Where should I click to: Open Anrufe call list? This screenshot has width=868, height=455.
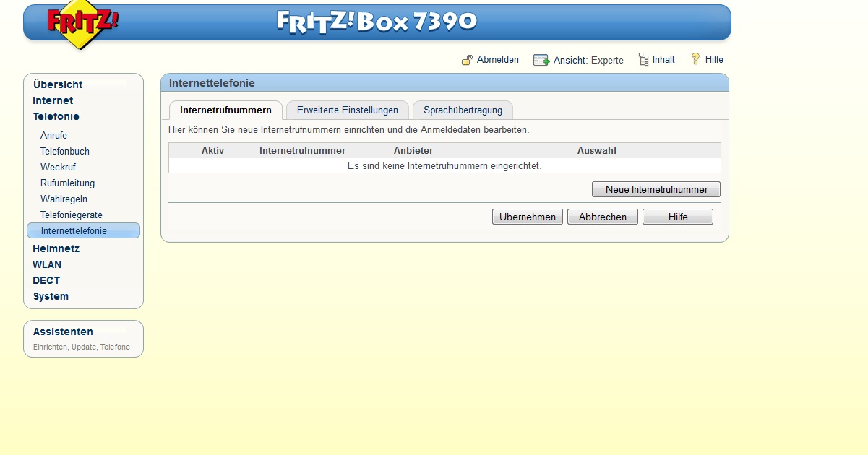pos(53,135)
